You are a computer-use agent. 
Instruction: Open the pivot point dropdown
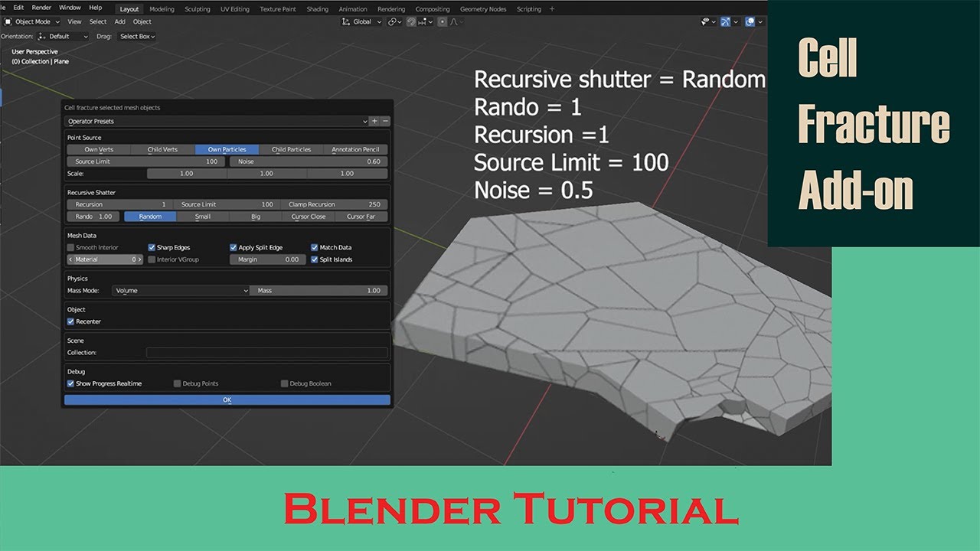point(395,21)
